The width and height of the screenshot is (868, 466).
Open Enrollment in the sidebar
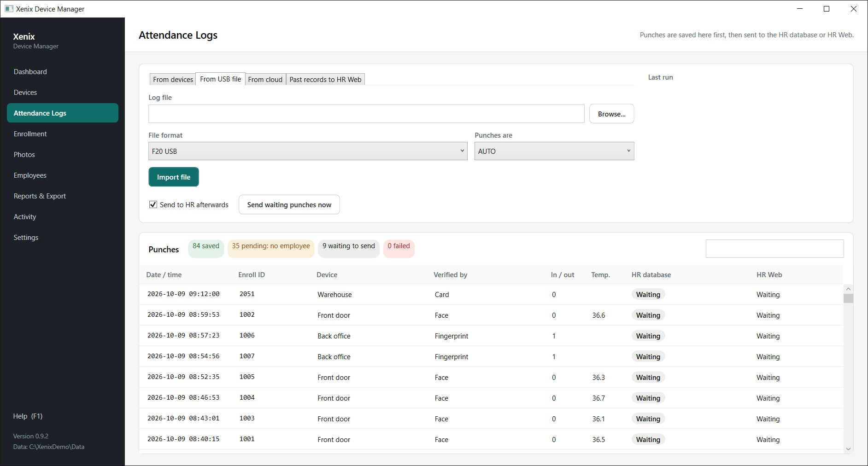click(63, 134)
